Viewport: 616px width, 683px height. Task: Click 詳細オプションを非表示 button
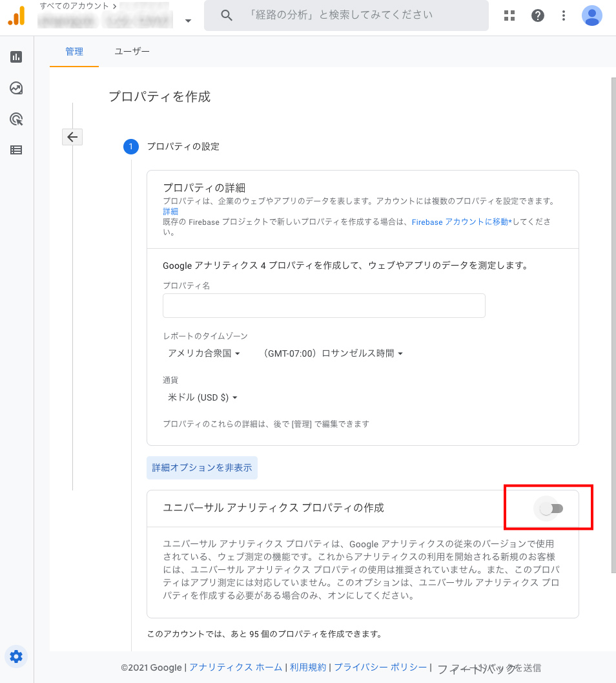202,468
